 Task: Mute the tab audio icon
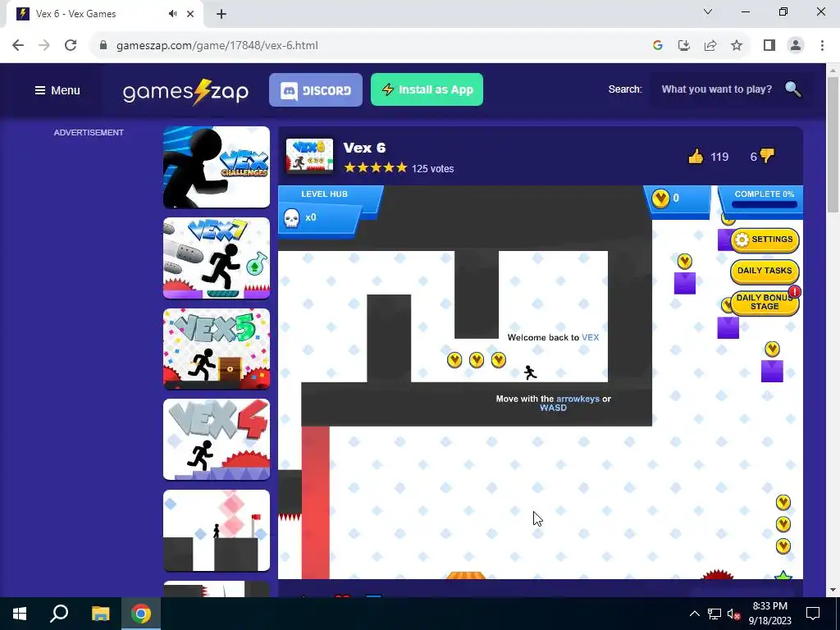pyautogui.click(x=172, y=14)
